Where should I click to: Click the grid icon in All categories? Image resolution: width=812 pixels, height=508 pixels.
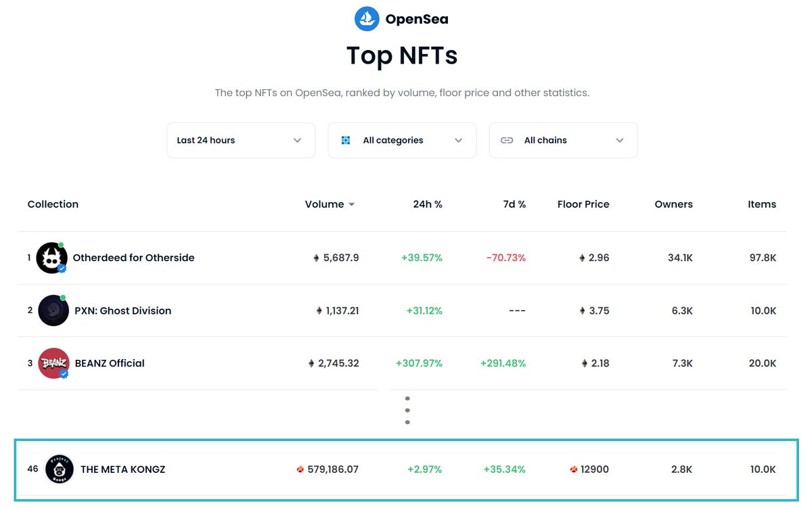tap(346, 140)
